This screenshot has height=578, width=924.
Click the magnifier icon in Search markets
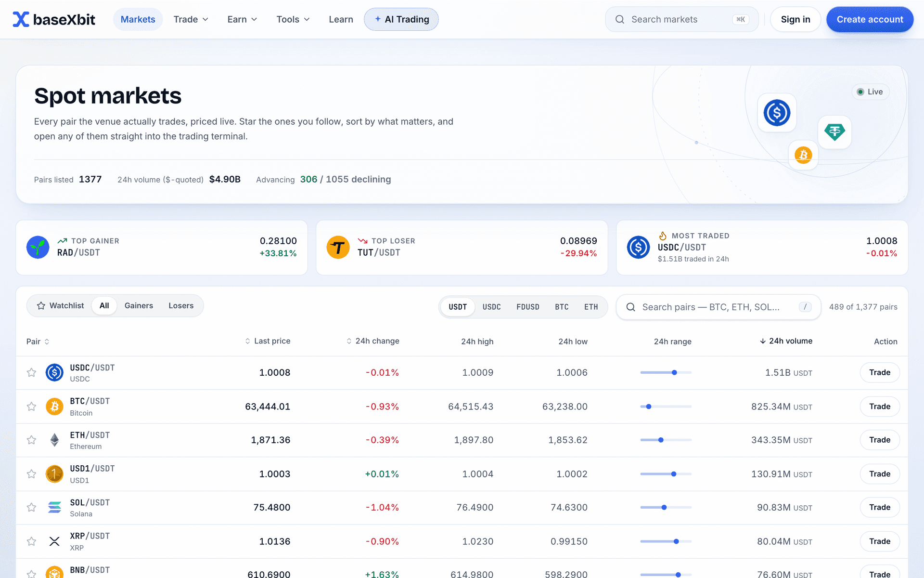click(x=620, y=19)
